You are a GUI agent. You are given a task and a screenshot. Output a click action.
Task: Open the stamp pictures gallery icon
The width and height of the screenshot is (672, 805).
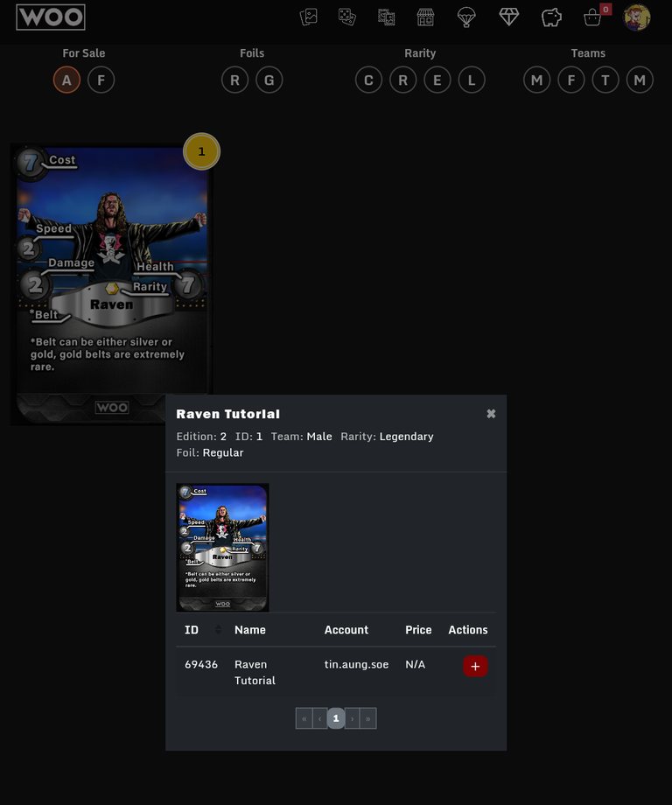click(386, 17)
